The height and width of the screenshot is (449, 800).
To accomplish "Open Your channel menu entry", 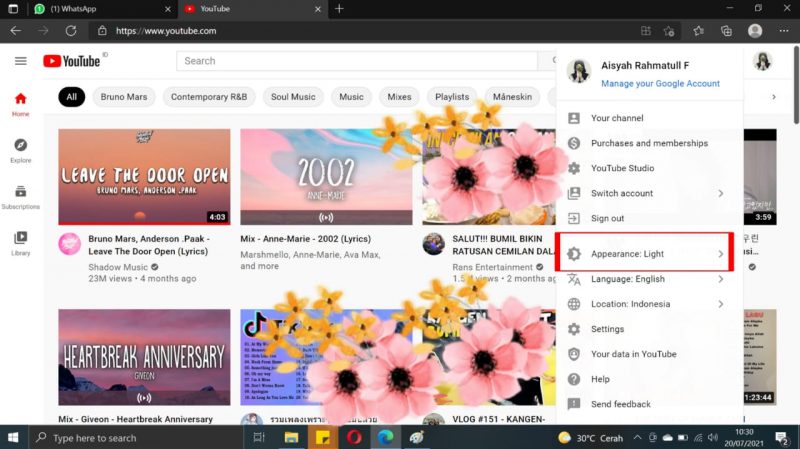I will pyautogui.click(x=649, y=118).
